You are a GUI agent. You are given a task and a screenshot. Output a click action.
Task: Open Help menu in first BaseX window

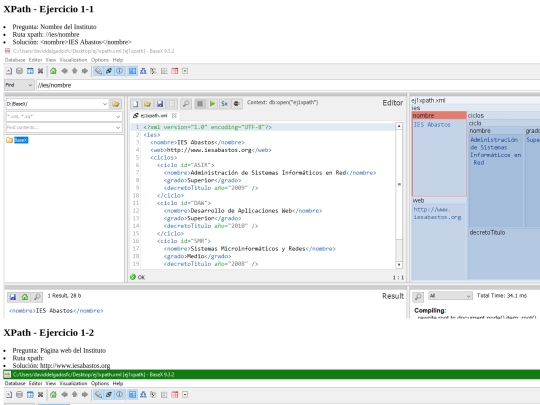tap(118, 60)
